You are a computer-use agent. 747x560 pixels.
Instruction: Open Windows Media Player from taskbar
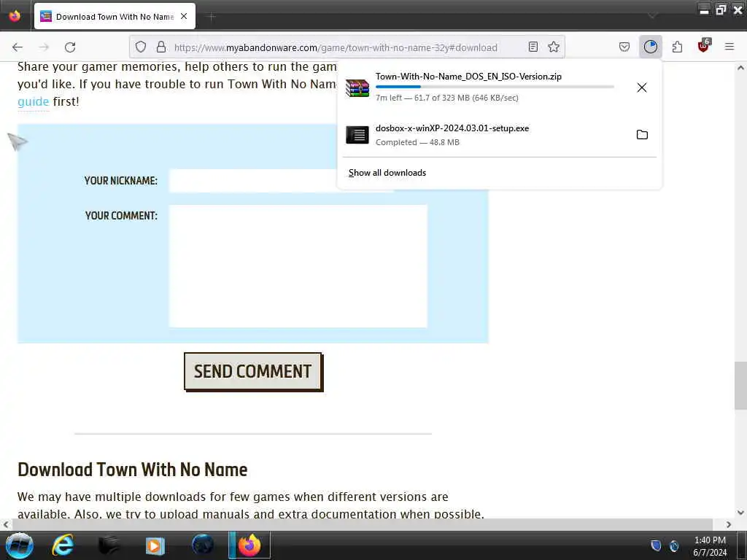[x=155, y=545]
